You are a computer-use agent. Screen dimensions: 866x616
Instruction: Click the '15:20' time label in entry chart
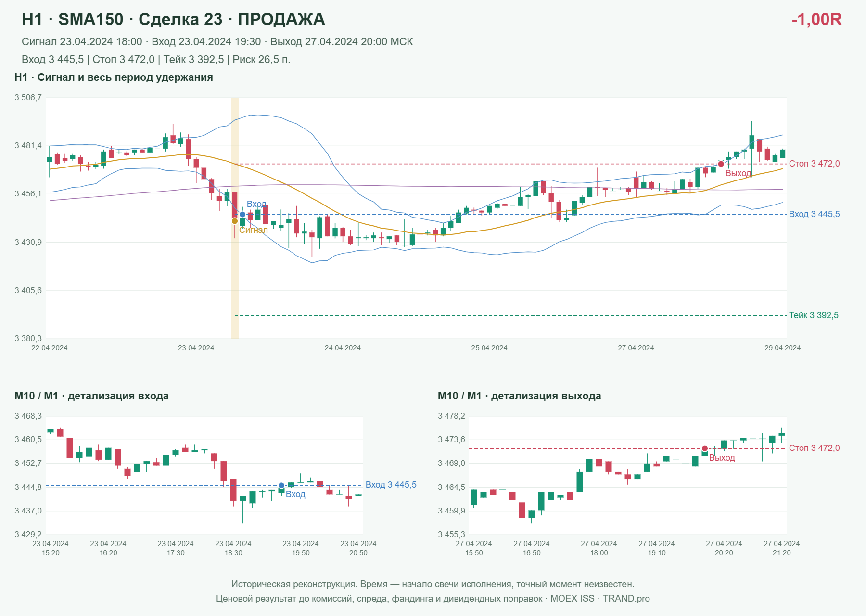(x=51, y=553)
